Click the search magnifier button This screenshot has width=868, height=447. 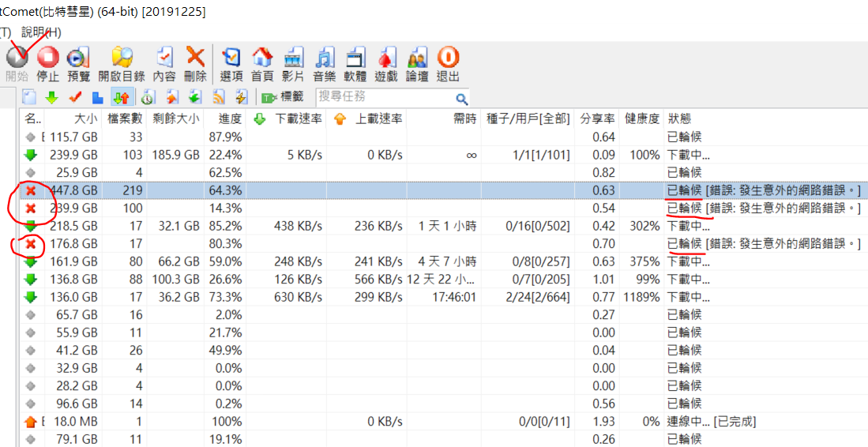click(x=461, y=98)
